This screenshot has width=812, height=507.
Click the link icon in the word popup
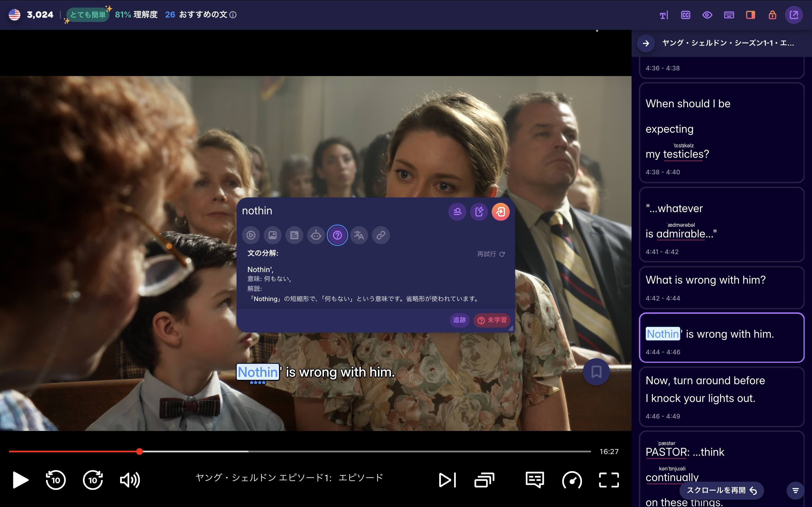(381, 235)
